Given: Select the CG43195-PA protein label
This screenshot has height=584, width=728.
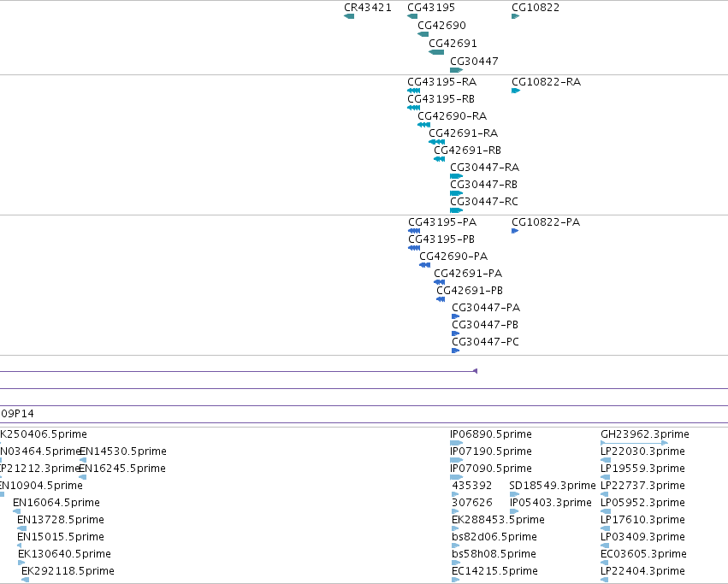Looking at the screenshot, I should point(442,222).
